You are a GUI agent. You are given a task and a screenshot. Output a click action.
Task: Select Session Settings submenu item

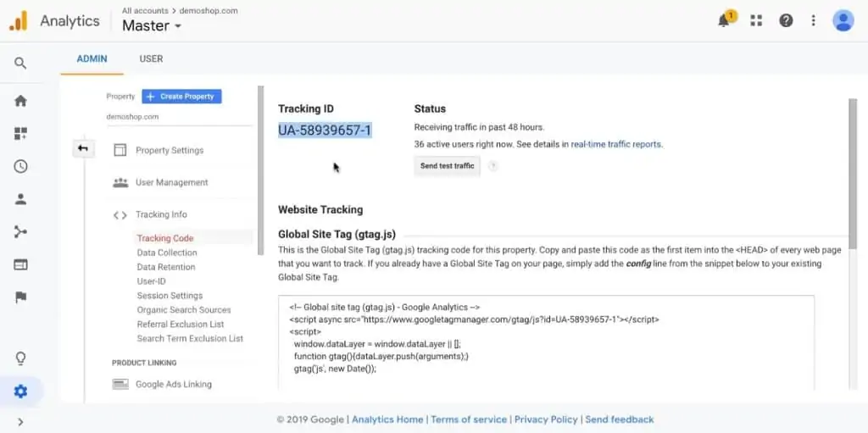click(x=170, y=296)
